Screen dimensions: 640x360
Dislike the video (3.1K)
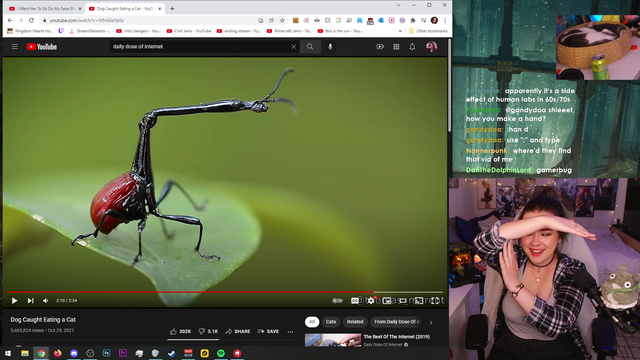pos(208,331)
